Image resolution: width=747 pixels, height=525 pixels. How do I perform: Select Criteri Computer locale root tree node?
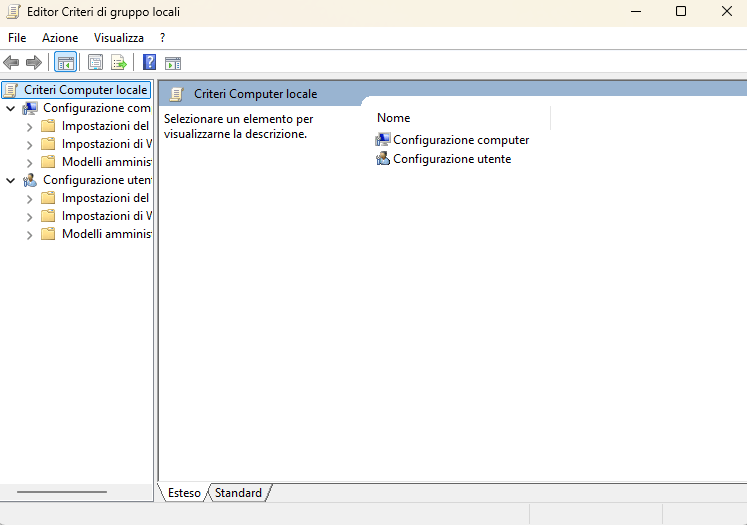(85, 90)
